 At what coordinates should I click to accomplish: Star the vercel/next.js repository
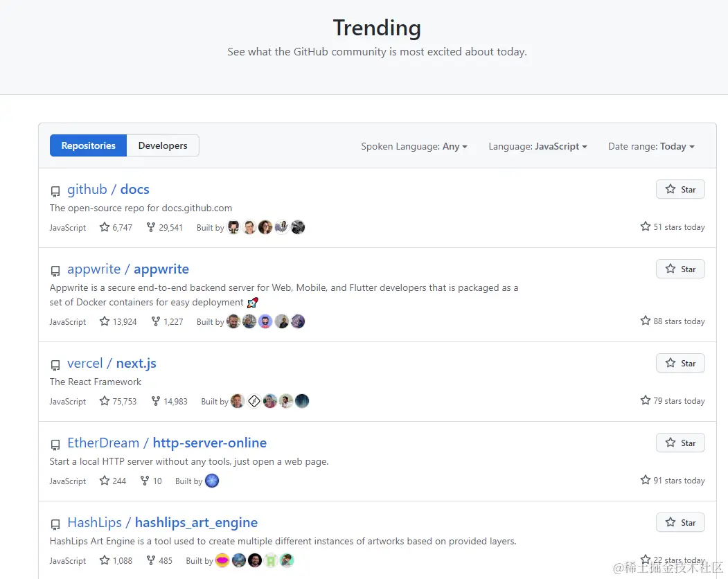[680, 363]
